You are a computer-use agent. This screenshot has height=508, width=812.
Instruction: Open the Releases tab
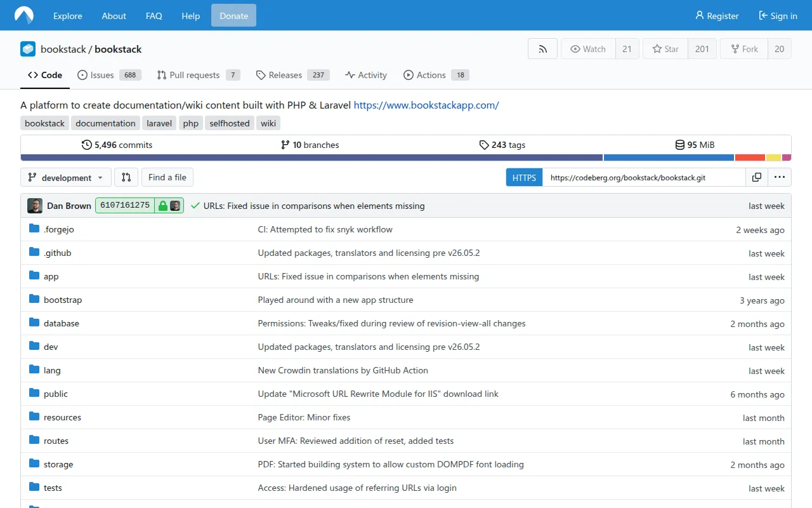click(x=292, y=75)
